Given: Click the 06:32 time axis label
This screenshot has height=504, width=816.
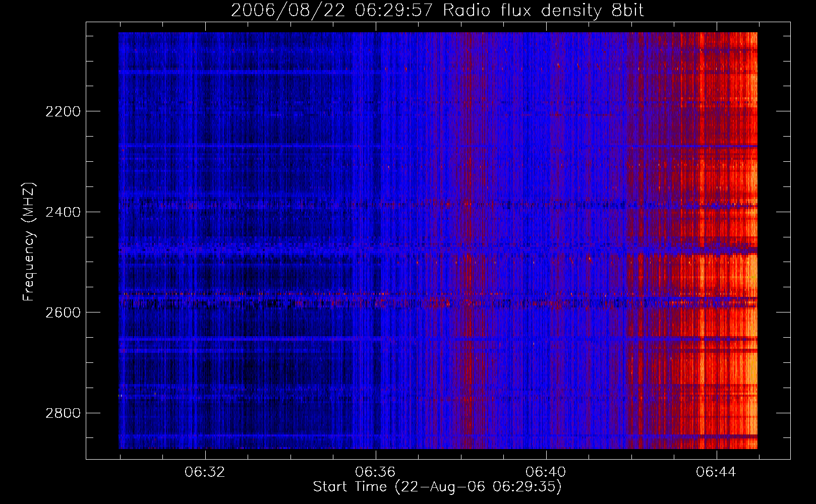Looking at the screenshot, I should pyautogui.click(x=205, y=472).
